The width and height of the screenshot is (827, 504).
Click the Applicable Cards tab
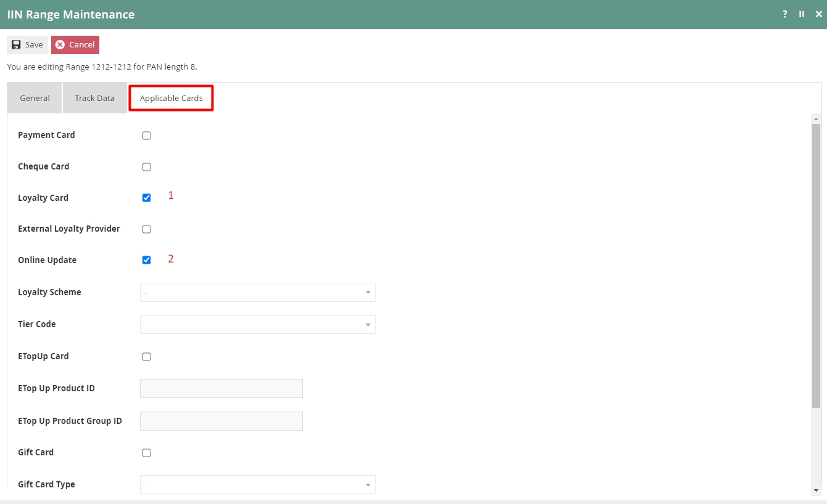point(171,98)
